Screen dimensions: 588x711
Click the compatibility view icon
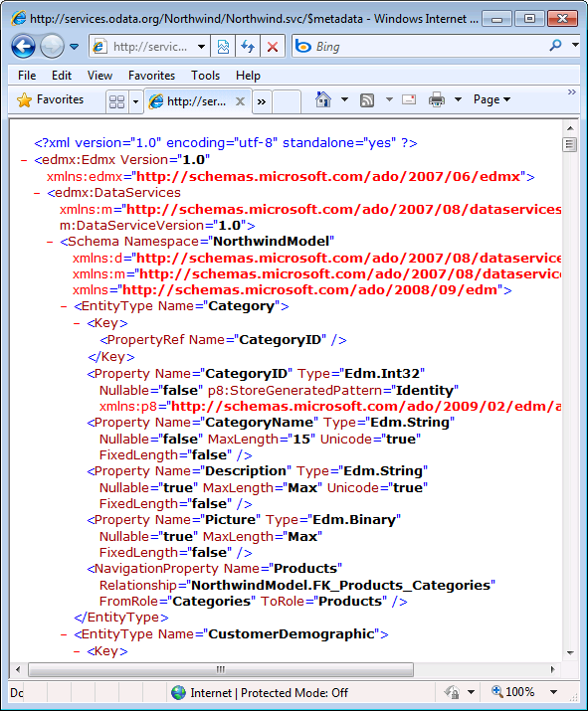pos(223,47)
